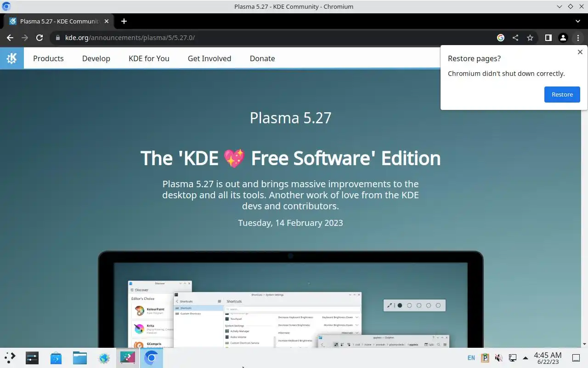
Task: Bookmark this page with star icon
Action: [x=530, y=38]
